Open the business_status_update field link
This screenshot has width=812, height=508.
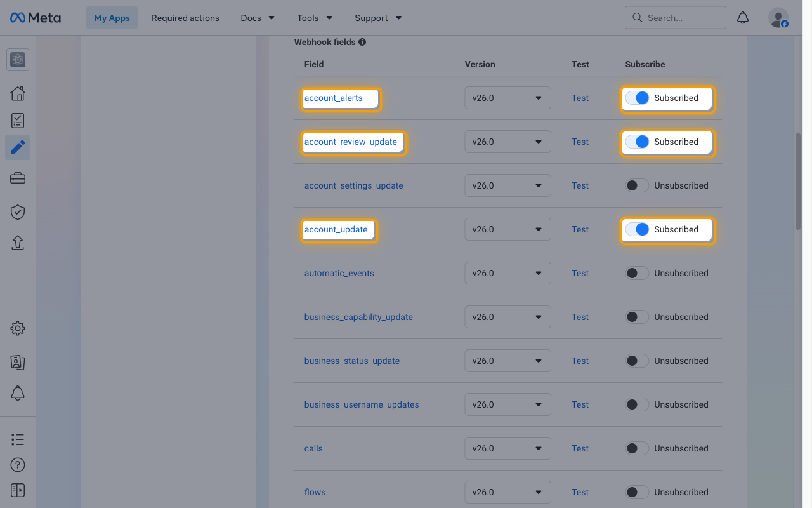(352, 361)
